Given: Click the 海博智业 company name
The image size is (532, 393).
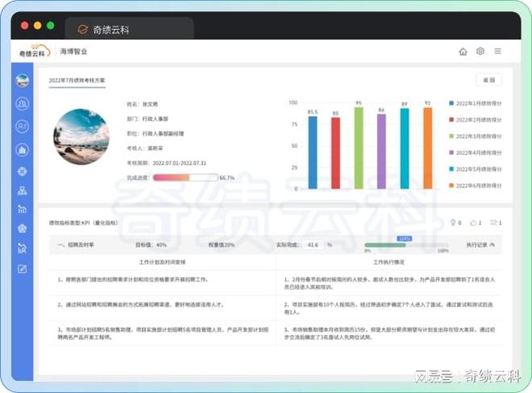Looking at the screenshot, I should point(73,52).
